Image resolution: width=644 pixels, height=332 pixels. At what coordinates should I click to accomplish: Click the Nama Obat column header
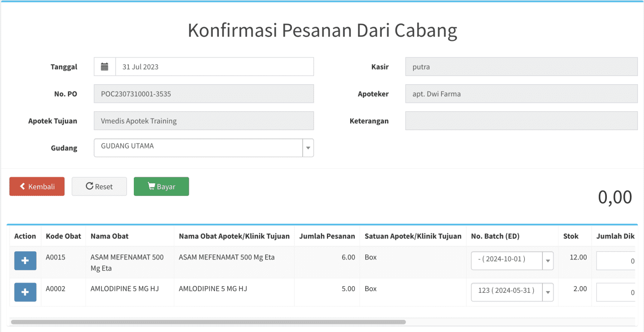(x=110, y=236)
